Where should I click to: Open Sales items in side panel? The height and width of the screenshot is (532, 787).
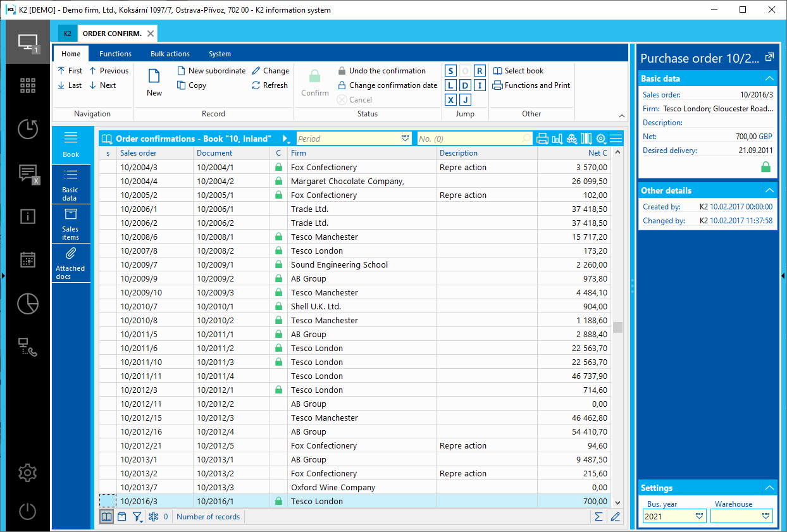[71, 224]
